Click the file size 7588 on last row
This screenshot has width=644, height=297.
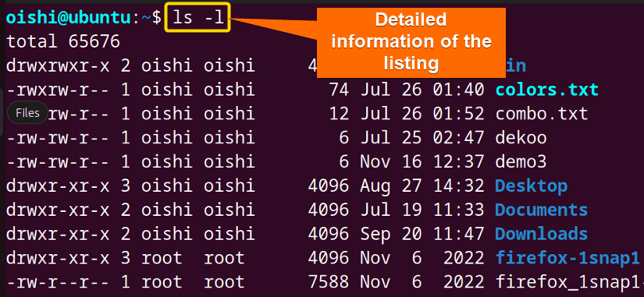tap(329, 283)
